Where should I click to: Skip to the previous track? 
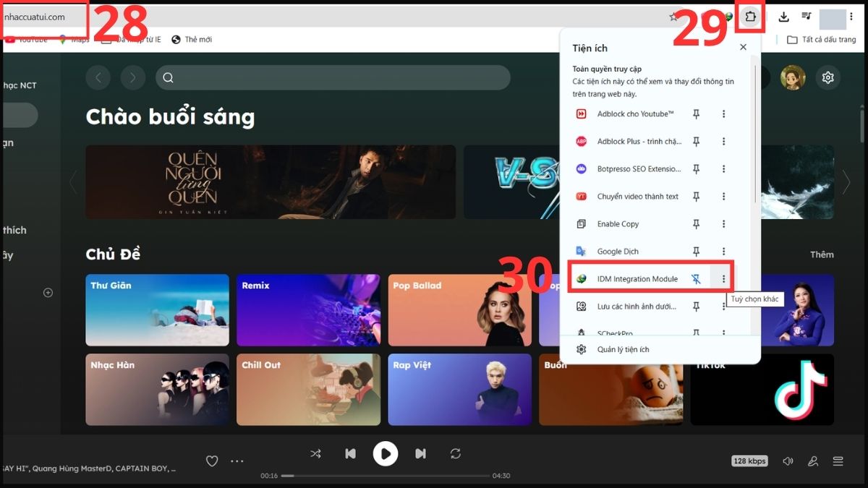point(350,453)
